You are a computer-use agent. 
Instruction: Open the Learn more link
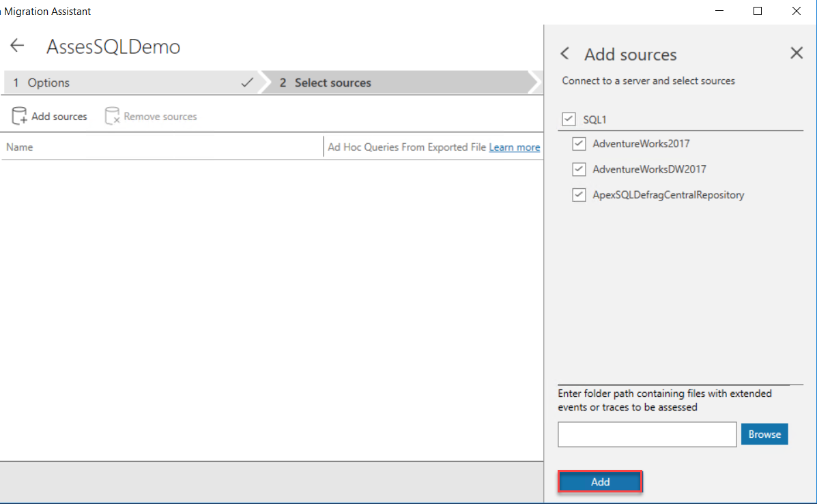[514, 147]
